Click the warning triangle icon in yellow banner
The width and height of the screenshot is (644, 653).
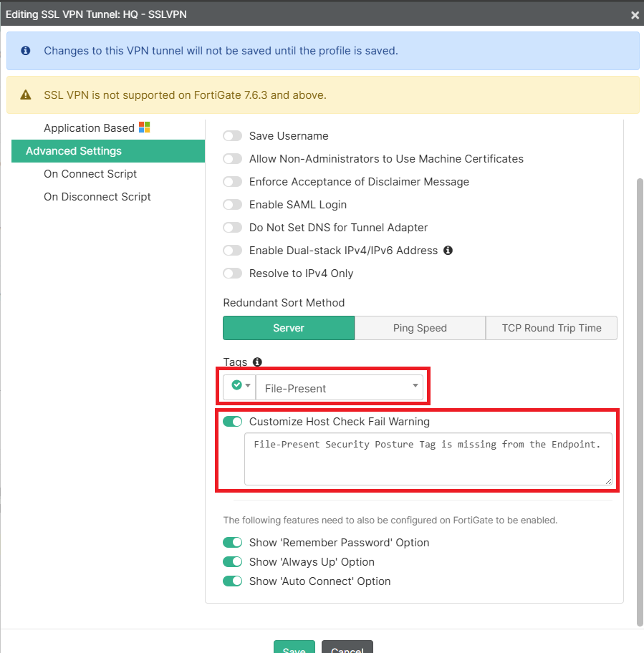click(x=26, y=95)
